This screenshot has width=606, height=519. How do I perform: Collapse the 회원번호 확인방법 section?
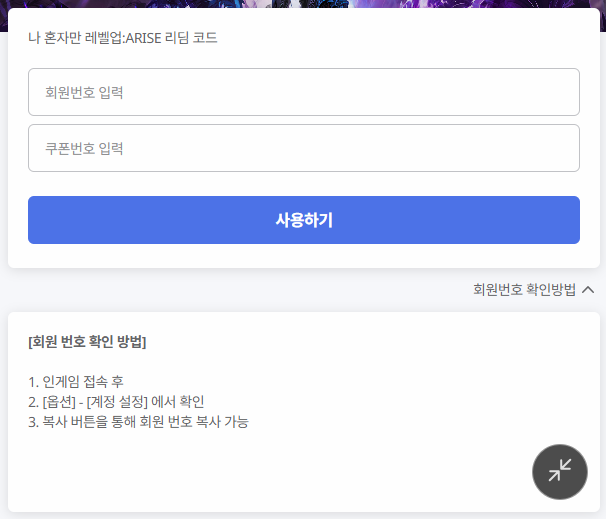pyautogui.click(x=534, y=289)
